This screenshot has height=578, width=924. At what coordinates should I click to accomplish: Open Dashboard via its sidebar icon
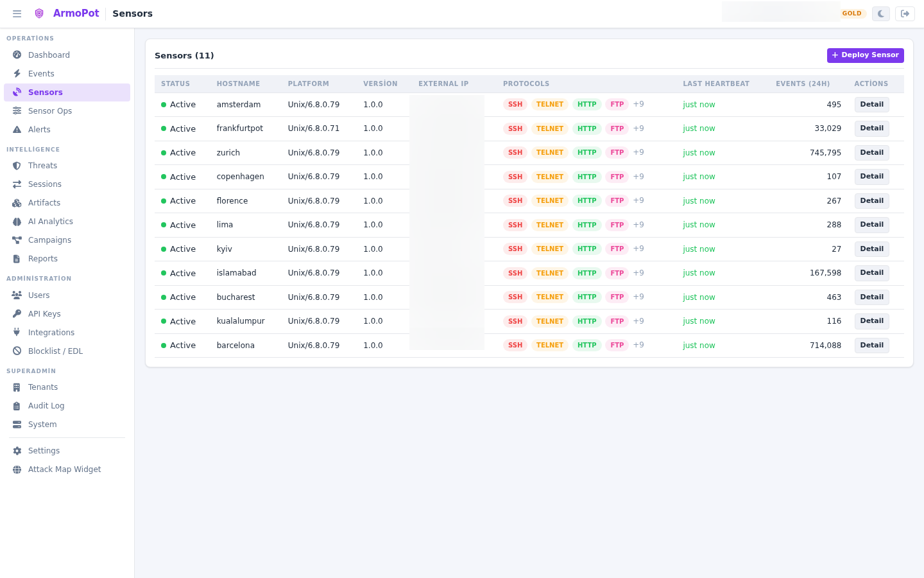(17, 55)
